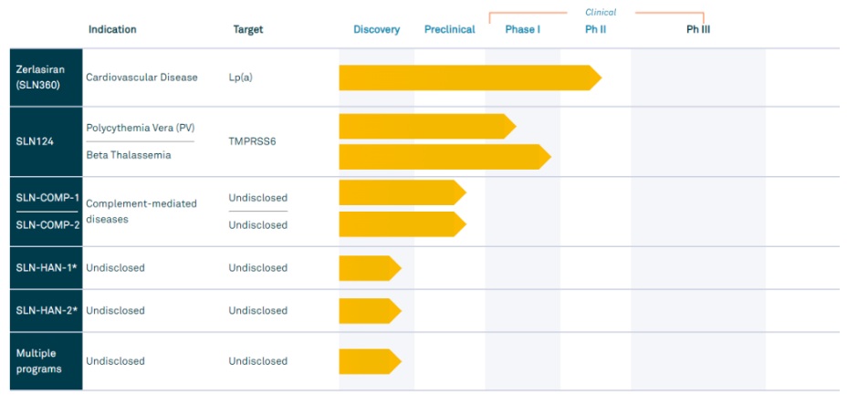Viewport: 868px width, 404px height.
Task: Click the Lp(a) target text
Action: click(240, 78)
